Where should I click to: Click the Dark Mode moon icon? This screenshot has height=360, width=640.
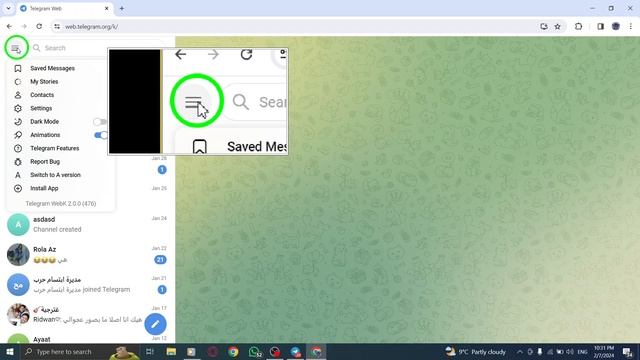(18, 122)
